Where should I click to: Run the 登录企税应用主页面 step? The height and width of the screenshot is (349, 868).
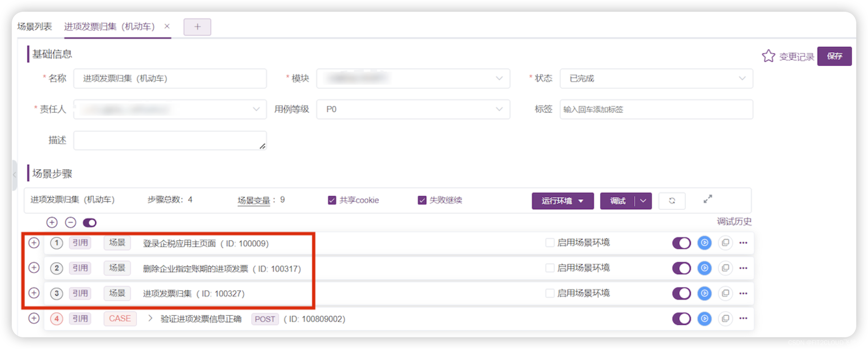click(704, 243)
